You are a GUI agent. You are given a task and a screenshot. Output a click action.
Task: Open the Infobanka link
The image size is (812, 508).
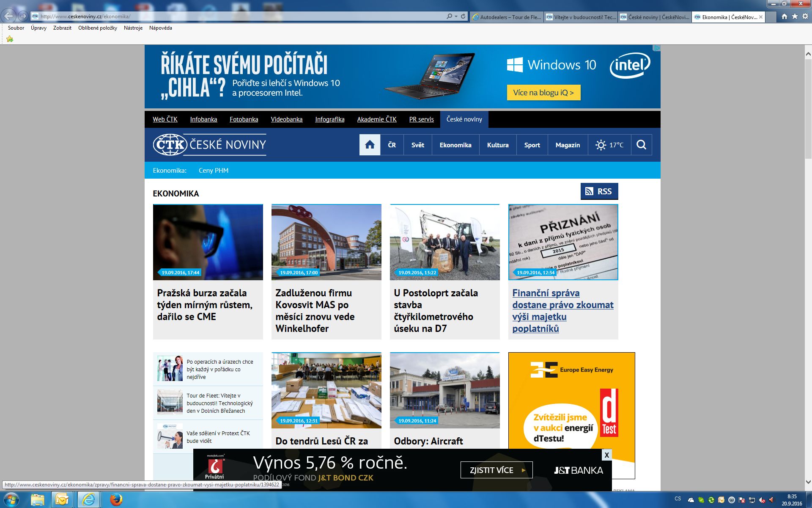203,119
